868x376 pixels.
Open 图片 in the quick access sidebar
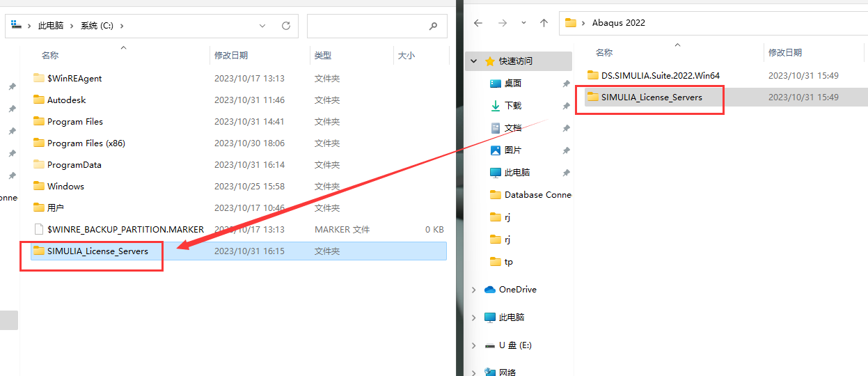[x=513, y=150]
